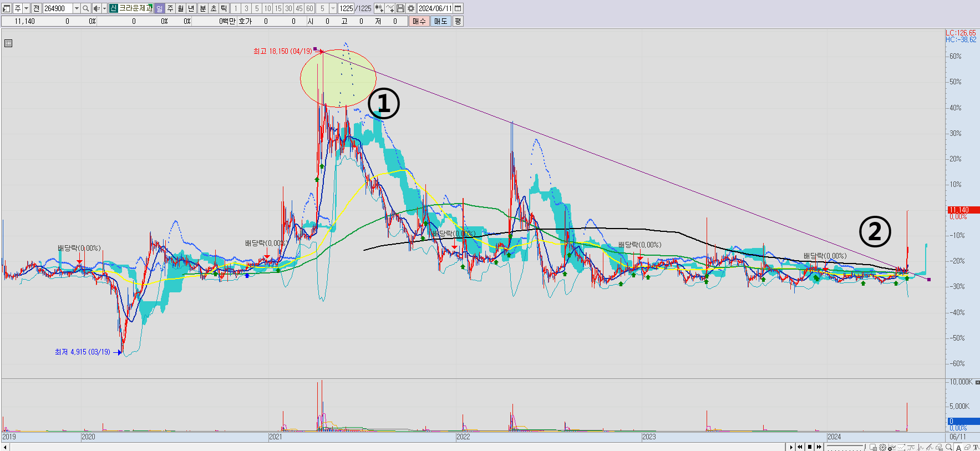Expand the custom interval 5 dropdown arrow

[333, 8]
